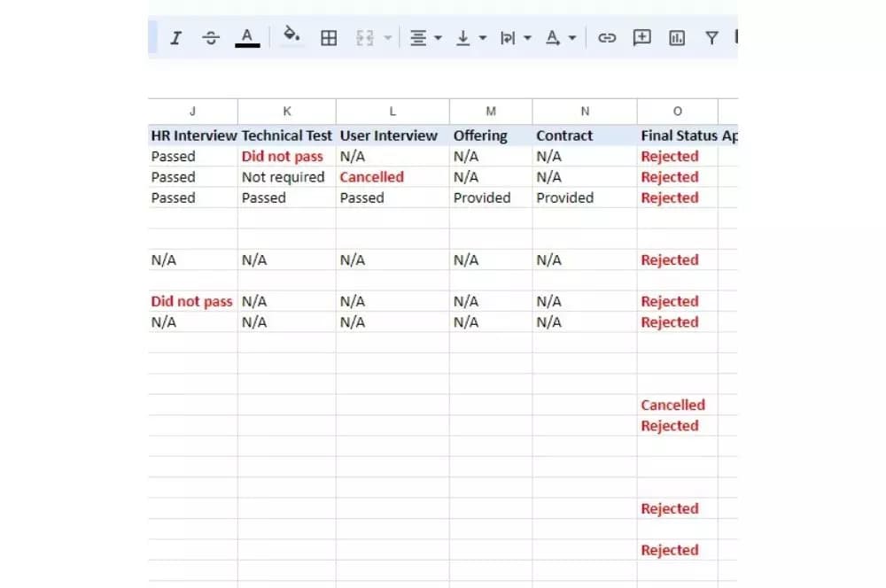
Task: Click the create filter funnel icon
Action: pos(711,38)
